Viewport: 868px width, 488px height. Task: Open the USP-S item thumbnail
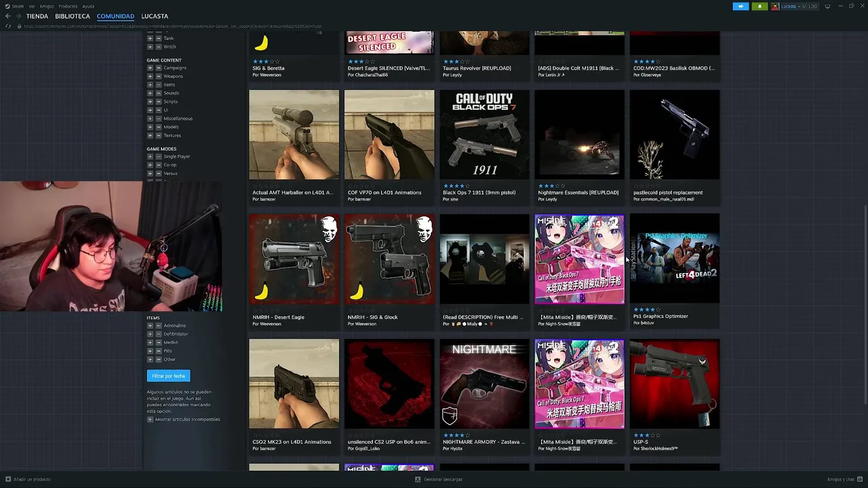click(675, 384)
